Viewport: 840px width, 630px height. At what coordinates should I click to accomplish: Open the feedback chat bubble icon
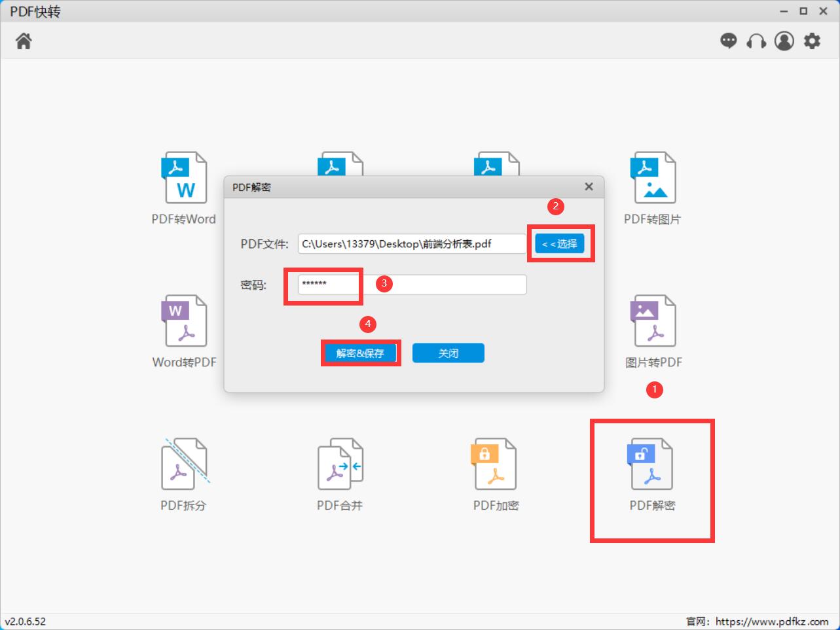click(728, 41)
